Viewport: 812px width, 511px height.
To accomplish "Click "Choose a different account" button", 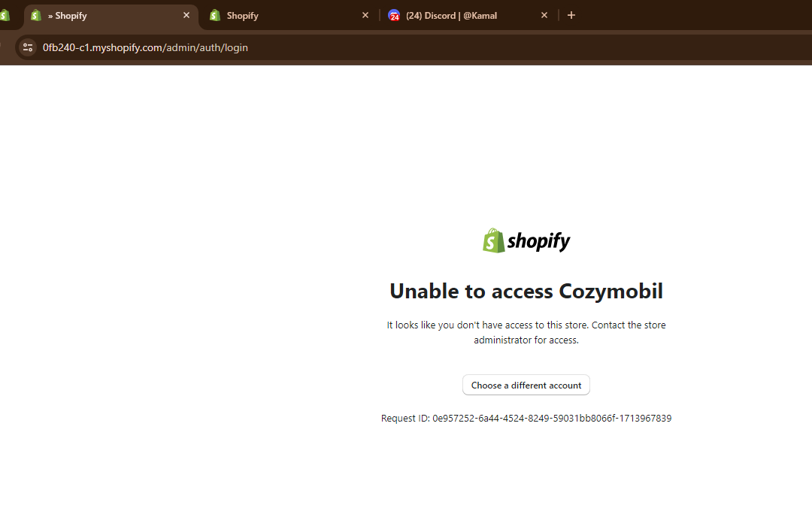I will (x=526, y=385).
